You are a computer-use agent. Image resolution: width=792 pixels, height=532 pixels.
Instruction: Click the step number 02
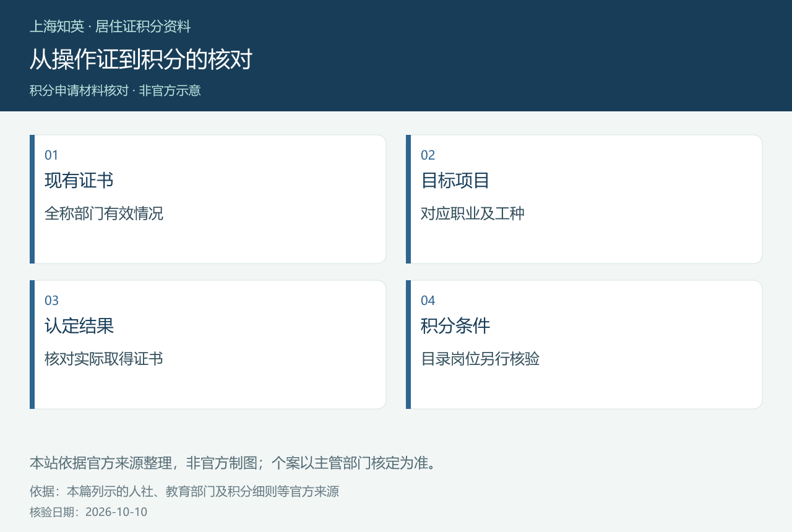[x=428, y=155]
